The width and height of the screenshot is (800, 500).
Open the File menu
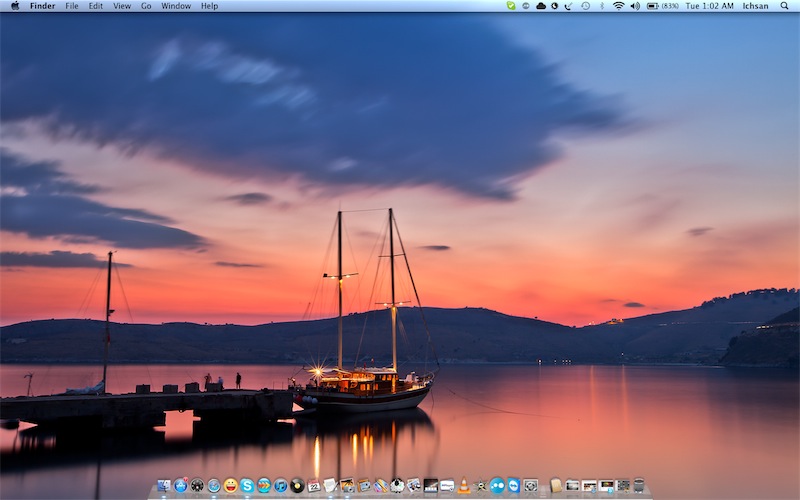(x=72, y=6)
